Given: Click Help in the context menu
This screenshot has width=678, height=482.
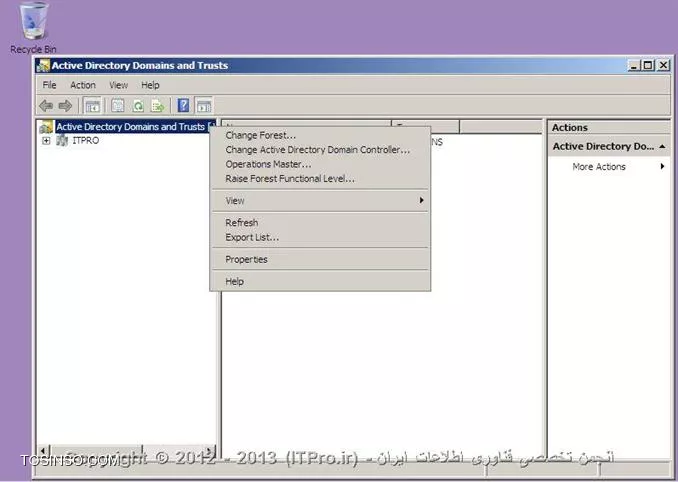Looking at the screenshot, I should (x=320, y=281).
